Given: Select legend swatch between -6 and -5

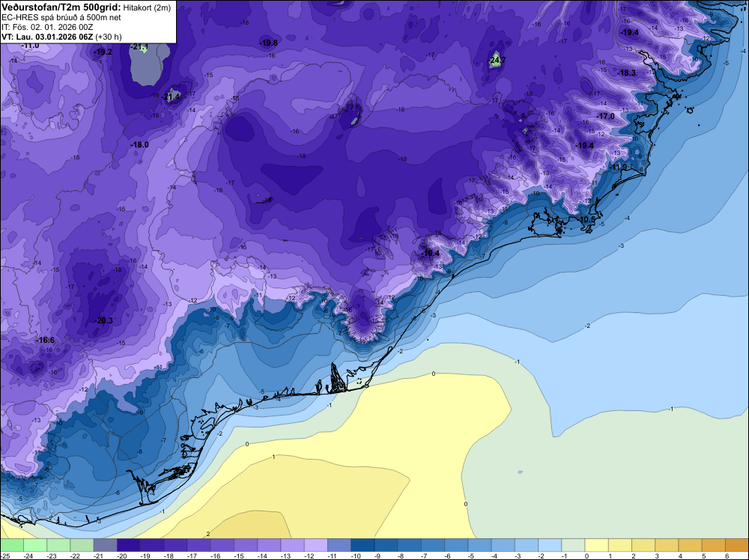Looking at the screenshot, I should pyautogui.click(x=456, y=545).
